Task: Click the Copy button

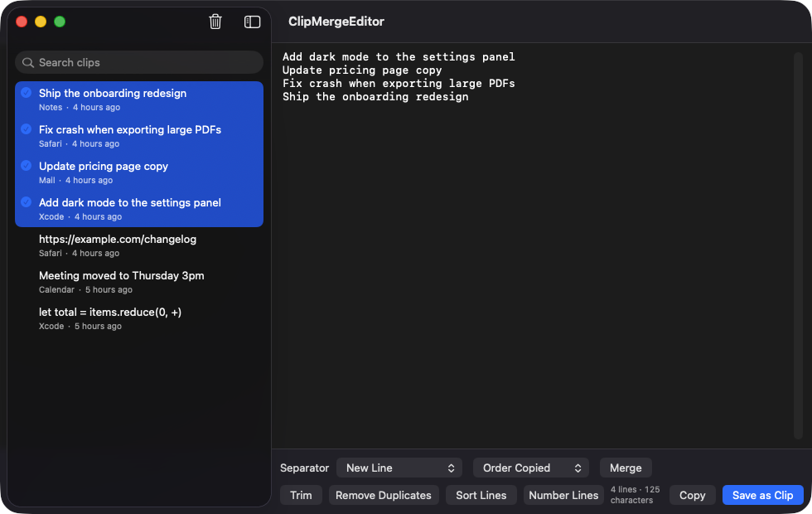Action: coord(693,496)
